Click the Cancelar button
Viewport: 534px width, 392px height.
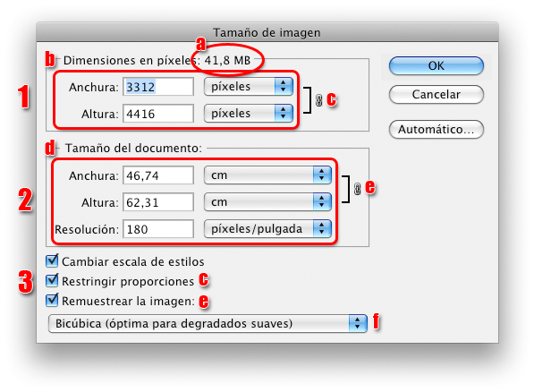[x=437, y=95]
